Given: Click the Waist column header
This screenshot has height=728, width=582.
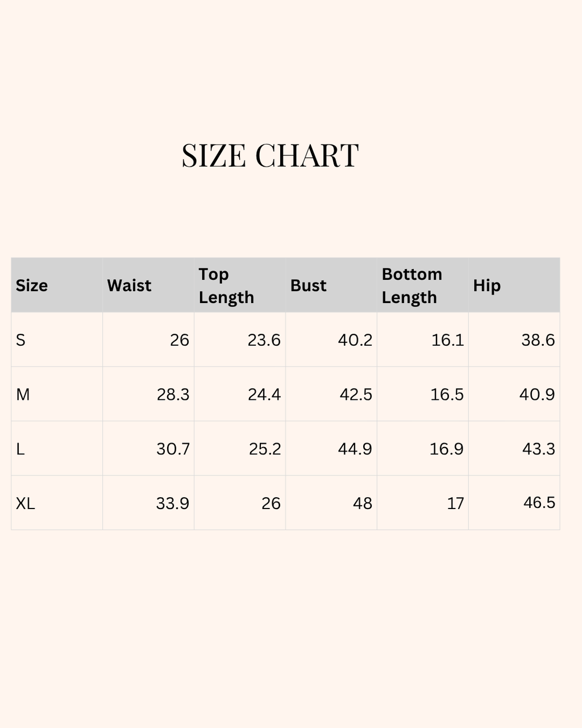Looking at the screenshot, I should pos(130,286).
